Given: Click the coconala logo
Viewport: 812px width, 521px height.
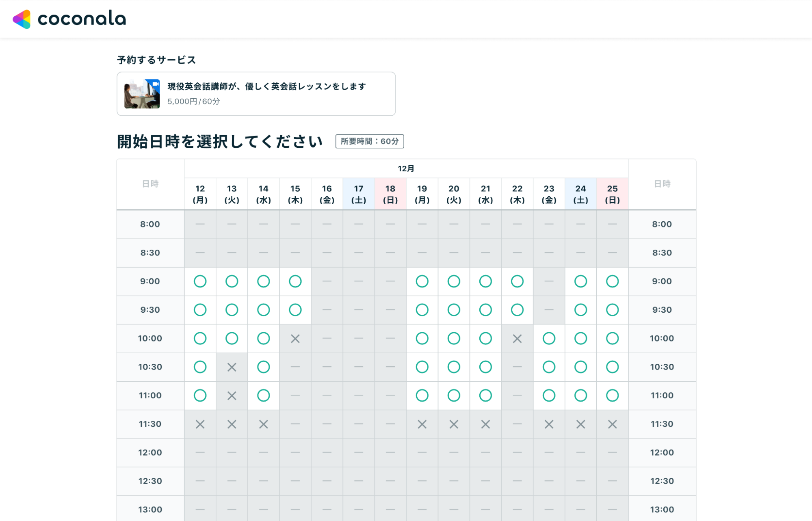Looking at the screenshot, I should tap(69, 19).
